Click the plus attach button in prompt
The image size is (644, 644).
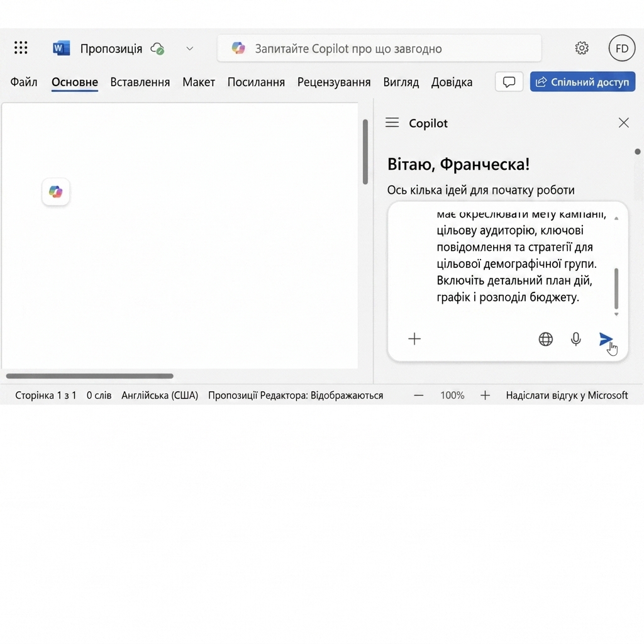414,339
